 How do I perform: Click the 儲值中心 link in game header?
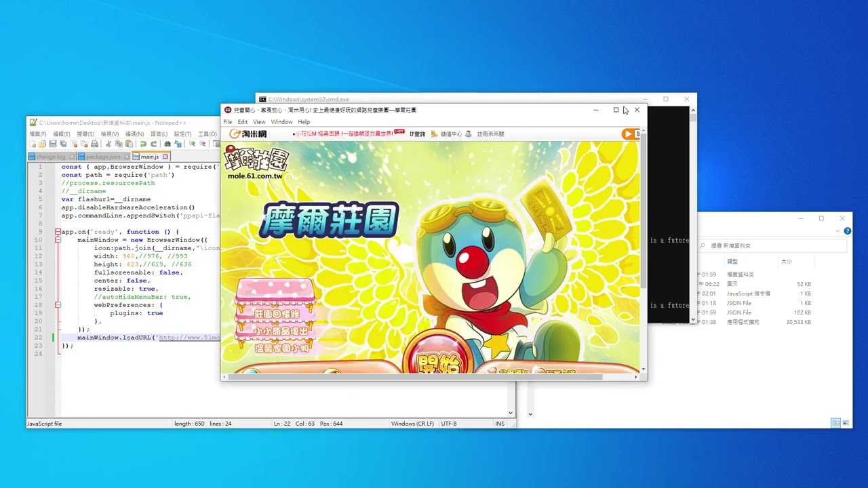pos(451,134)
